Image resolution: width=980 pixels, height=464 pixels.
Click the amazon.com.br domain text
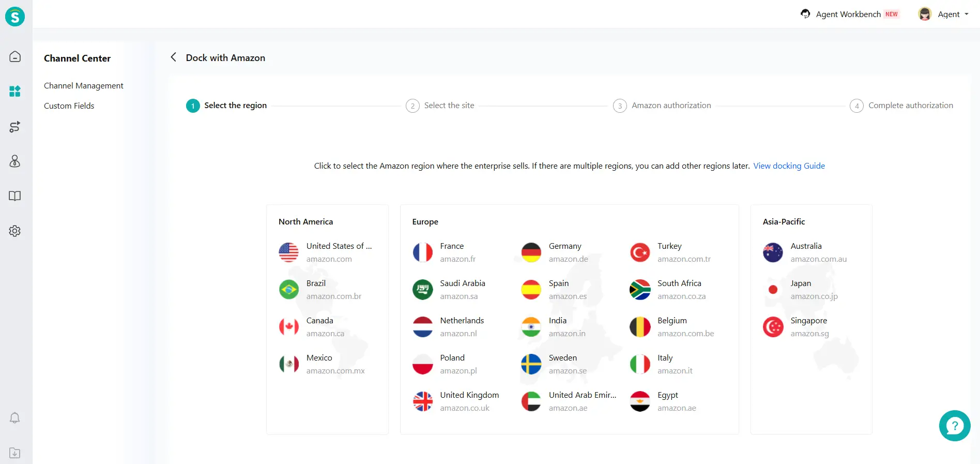[x=334, y=296]
